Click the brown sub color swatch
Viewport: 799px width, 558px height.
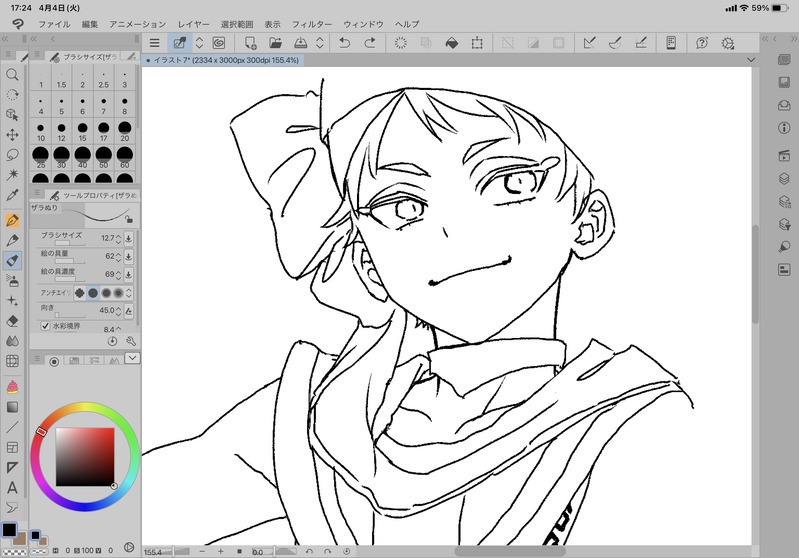tap(21, 539)
